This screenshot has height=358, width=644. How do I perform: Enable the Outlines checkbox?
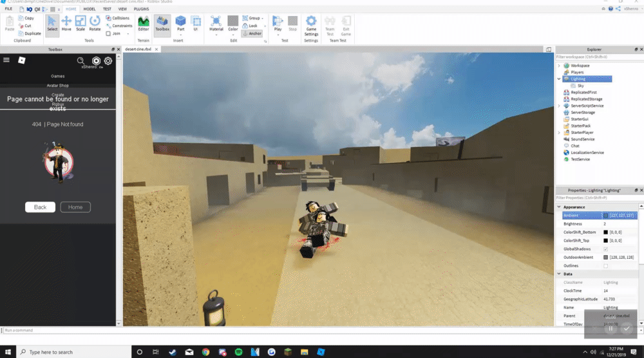[x=605, y=266]
